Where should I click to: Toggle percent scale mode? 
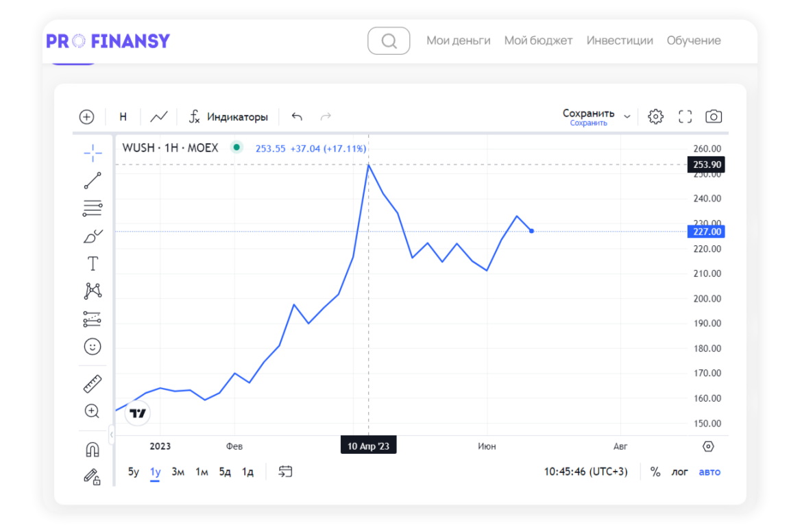[655, 472]
